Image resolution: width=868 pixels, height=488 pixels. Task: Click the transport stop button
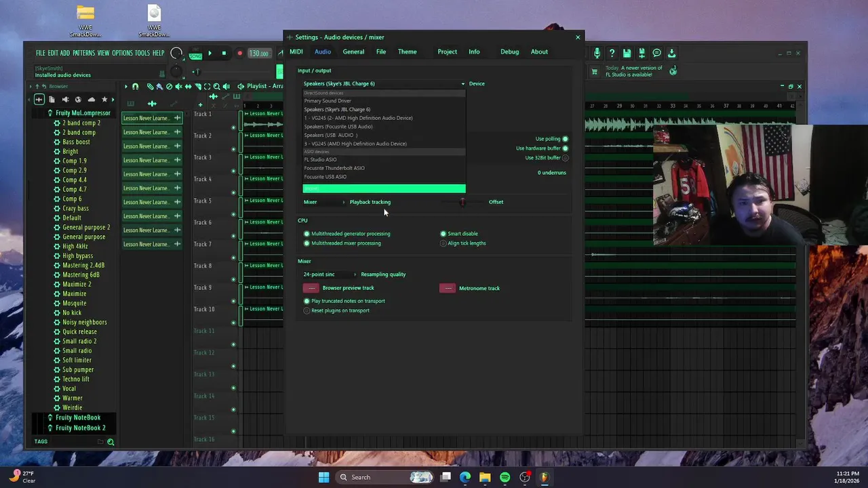coord(224,53)
